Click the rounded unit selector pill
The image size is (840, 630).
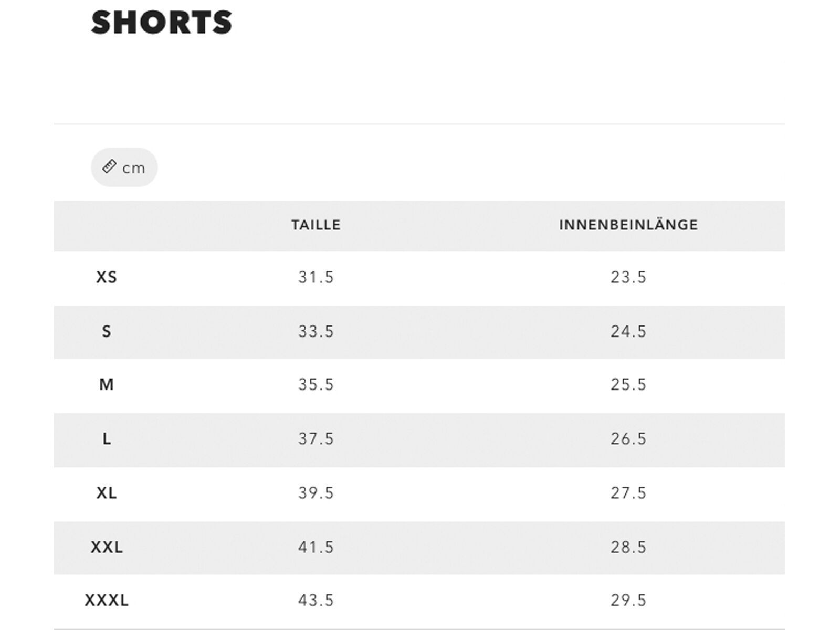[x=124, y=167]
